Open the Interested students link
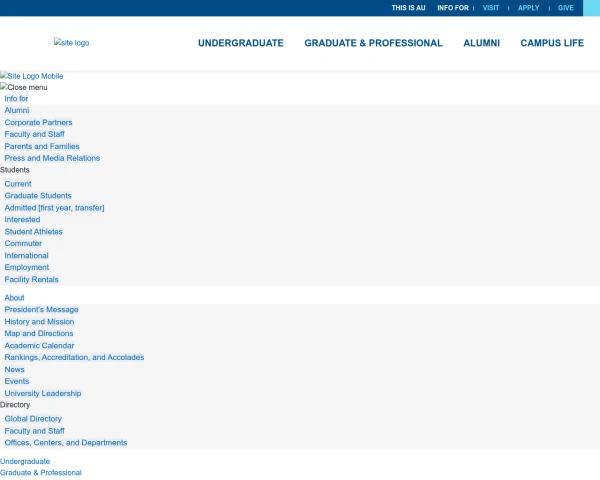600x480 pixels. coord(22,220)
